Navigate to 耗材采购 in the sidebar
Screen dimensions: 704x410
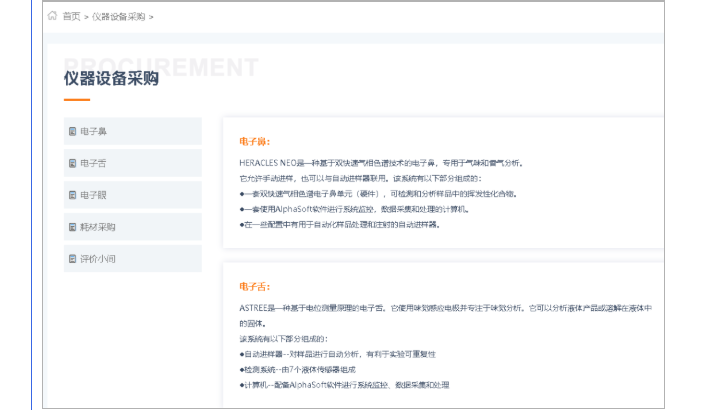pos(98,227)
